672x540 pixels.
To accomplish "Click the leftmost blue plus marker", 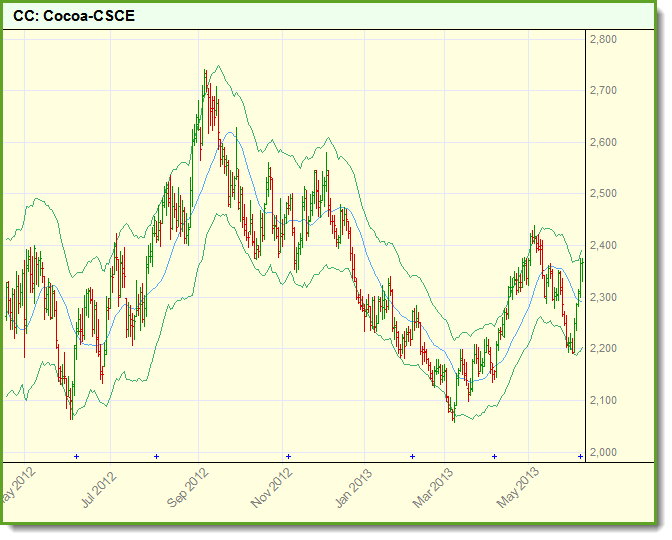I will [76, 456].
